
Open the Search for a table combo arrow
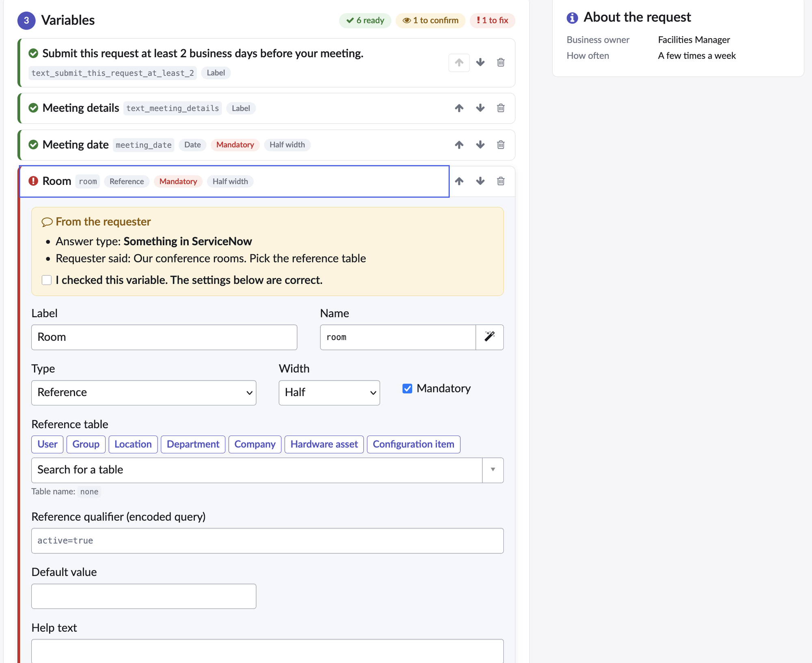point(493,470)
